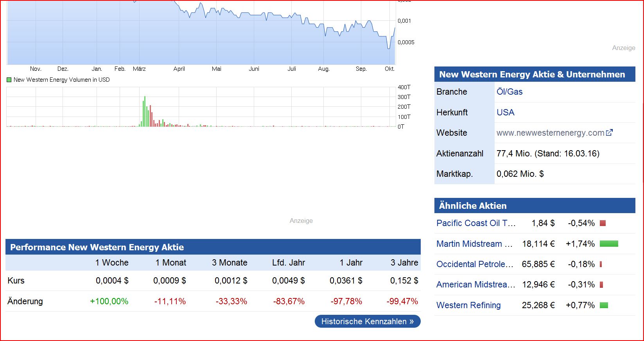Open Western Refining stock link
This screenshot has width=644, height=341.
[x=468, y=305]
